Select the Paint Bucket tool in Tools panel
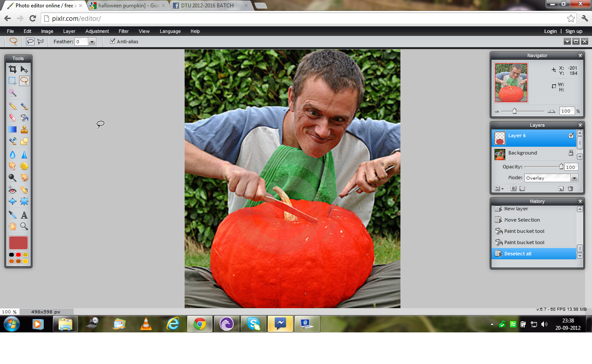 click(x=24, y=118)
